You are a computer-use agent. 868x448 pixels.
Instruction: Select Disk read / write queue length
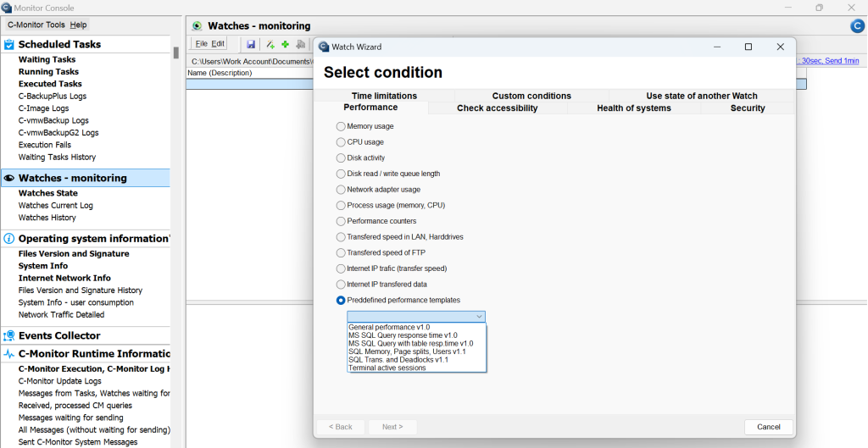point(341,174)
